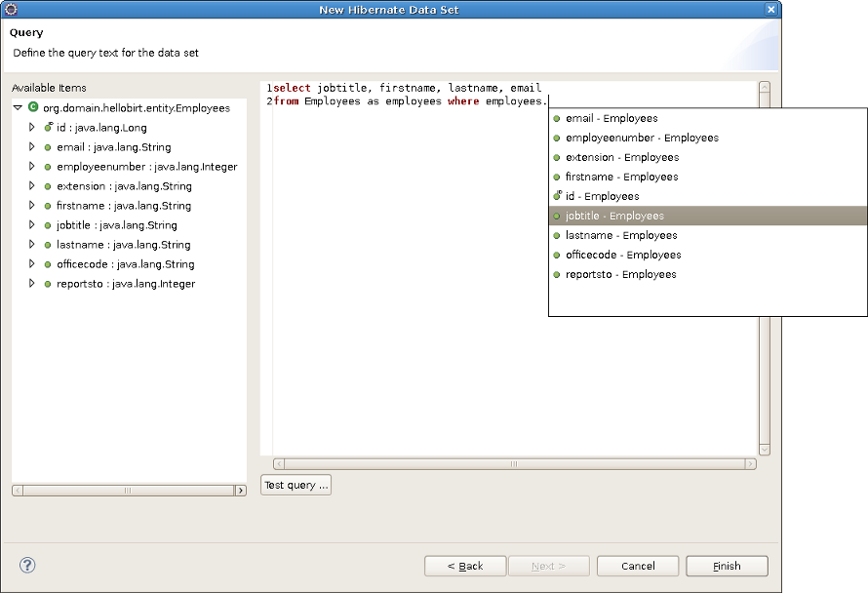Image resolution: width=868 pixels, height=593 pixels.
Task: Click the Employees class icon in Available Items
Action: click(31, 108)
